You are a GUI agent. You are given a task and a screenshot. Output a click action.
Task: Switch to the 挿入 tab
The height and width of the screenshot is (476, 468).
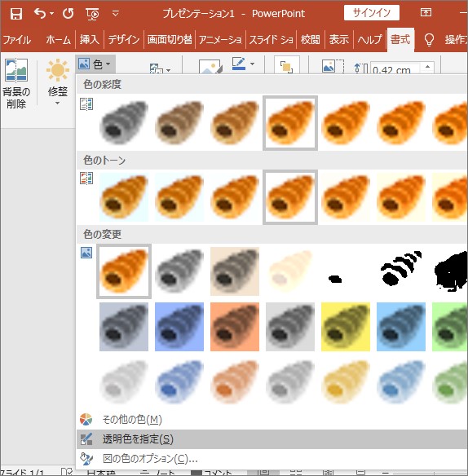[x=90, y=39]
